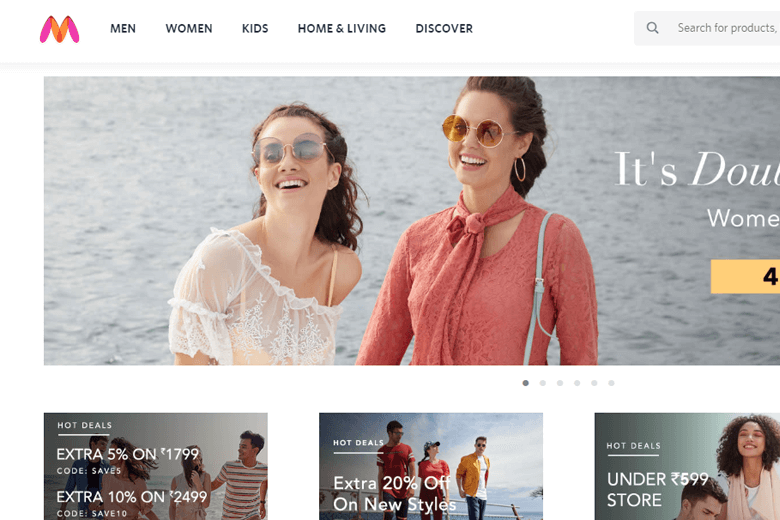The width and height of the screenshot is (780, 520).
Task: Select the sixth carousel dot
Action: [611, 383]
